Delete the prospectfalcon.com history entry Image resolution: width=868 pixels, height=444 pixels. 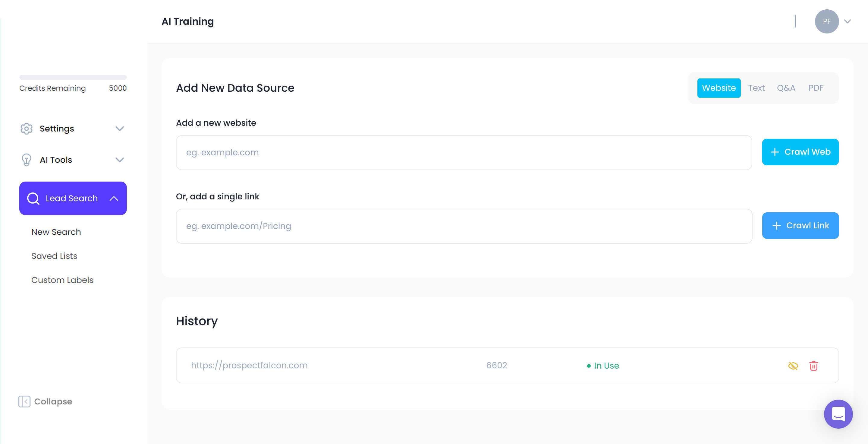click(x=813, y=366)
